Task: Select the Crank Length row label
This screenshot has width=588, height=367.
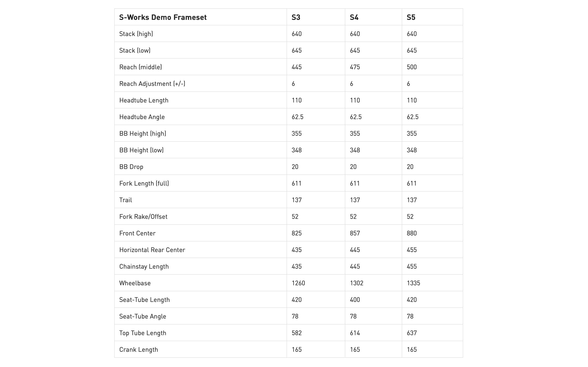Action: (x=138, y=350)
